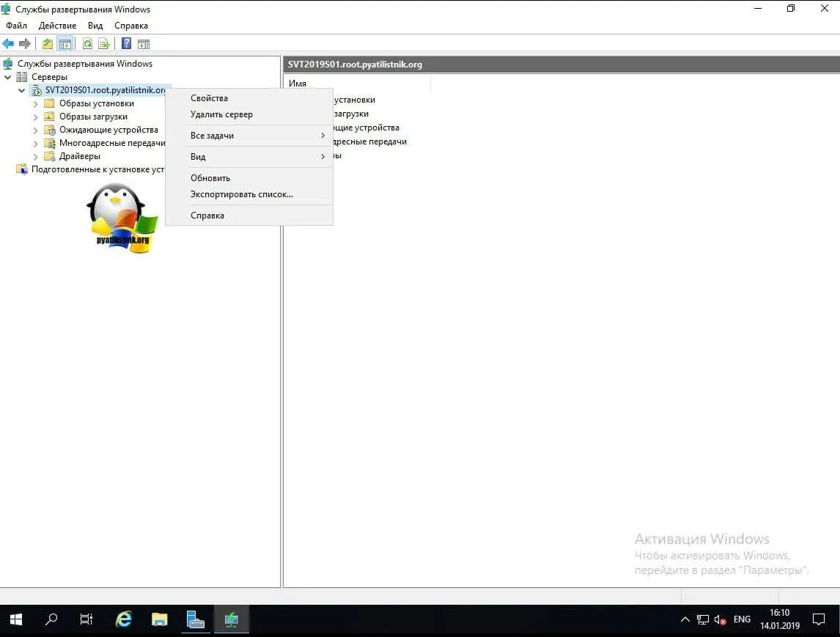Click the Export list toolbar icon
This screenshot has height=637, width=840.
pos(103,43)
